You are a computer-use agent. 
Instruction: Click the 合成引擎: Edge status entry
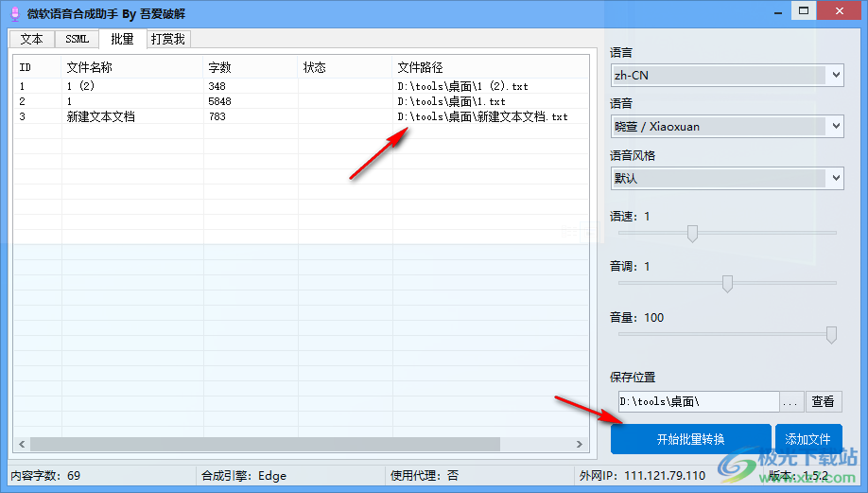pos(244,476)
